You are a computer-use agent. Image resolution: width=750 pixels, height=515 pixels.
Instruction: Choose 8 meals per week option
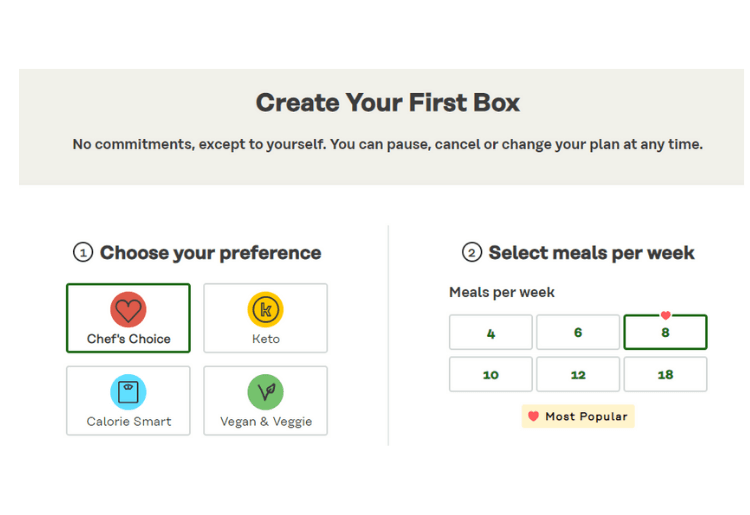(x=665, y=334)
